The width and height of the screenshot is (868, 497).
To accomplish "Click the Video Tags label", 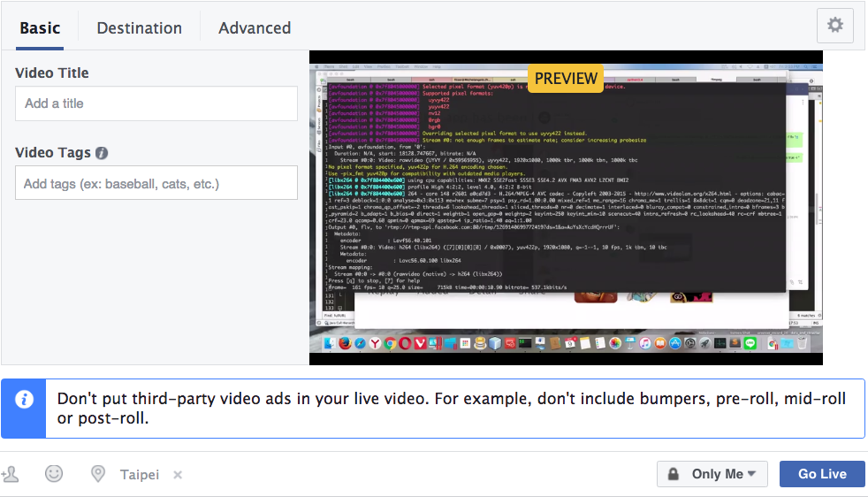I will [53, 153].
